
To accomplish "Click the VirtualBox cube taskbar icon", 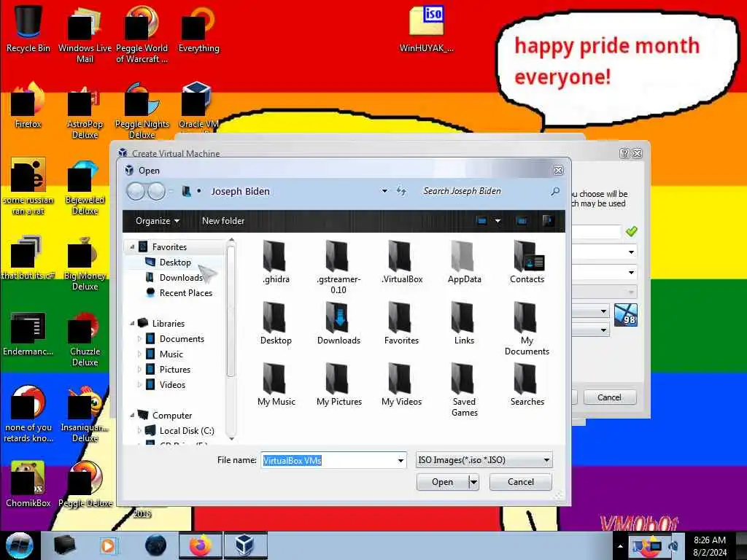I will (x=244, y=545).
